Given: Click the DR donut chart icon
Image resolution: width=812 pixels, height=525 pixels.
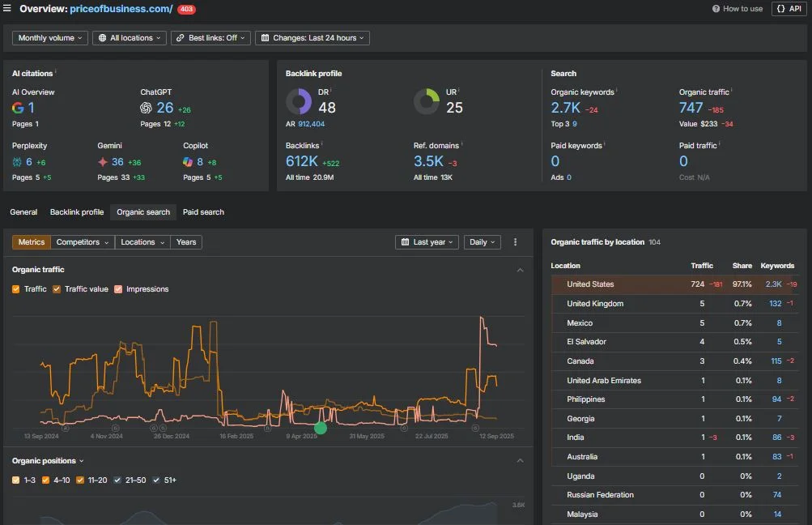Looking at the screenshot, I should (x=299, y=101).
